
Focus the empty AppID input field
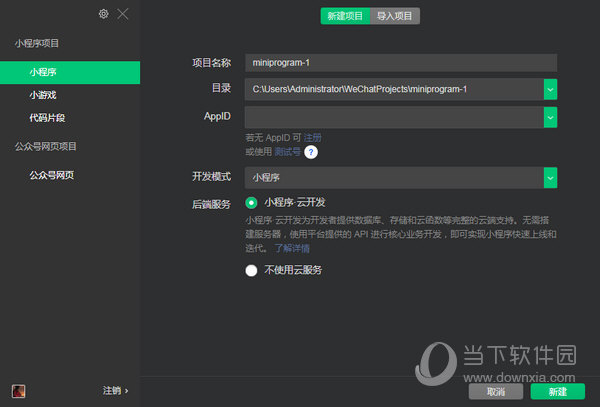(x=394, y=117)
